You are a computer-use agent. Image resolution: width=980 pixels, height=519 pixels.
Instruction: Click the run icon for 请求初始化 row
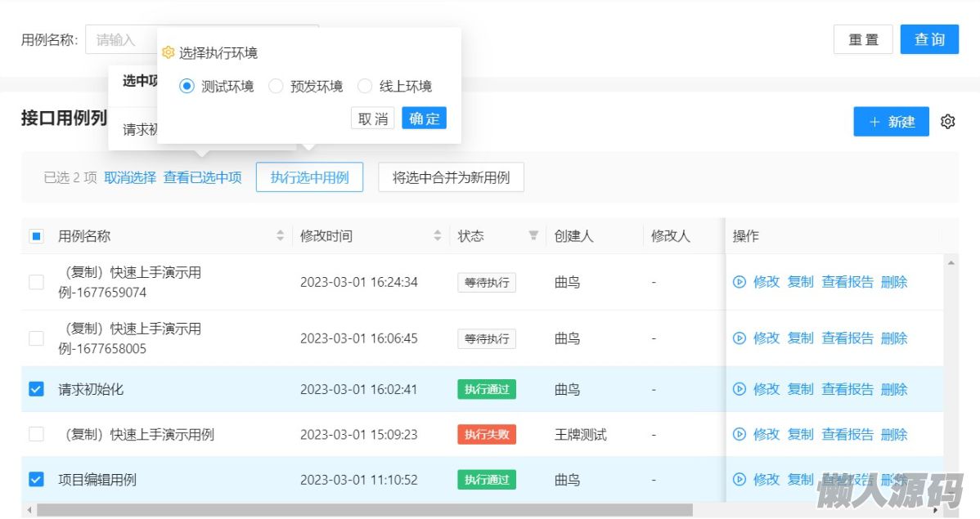coord(739,389)
